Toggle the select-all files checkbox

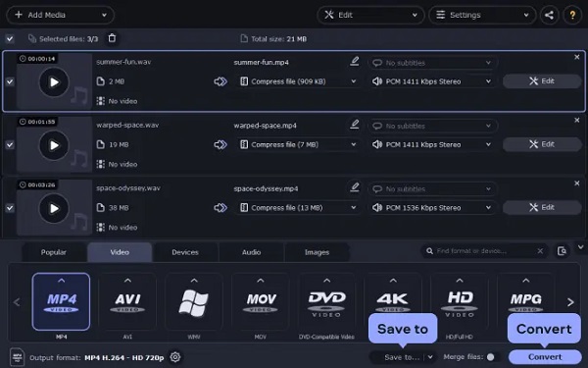point(10,38)
